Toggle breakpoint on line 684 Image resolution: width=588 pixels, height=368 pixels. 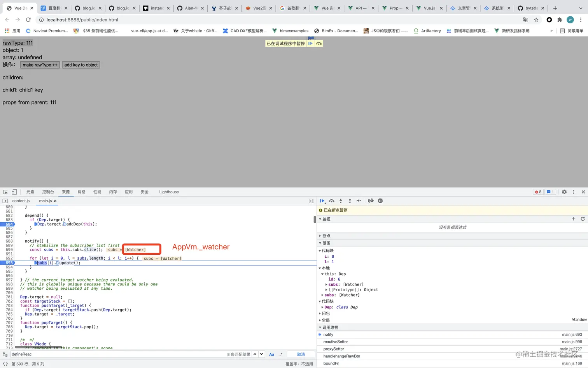tap(9, 224)
